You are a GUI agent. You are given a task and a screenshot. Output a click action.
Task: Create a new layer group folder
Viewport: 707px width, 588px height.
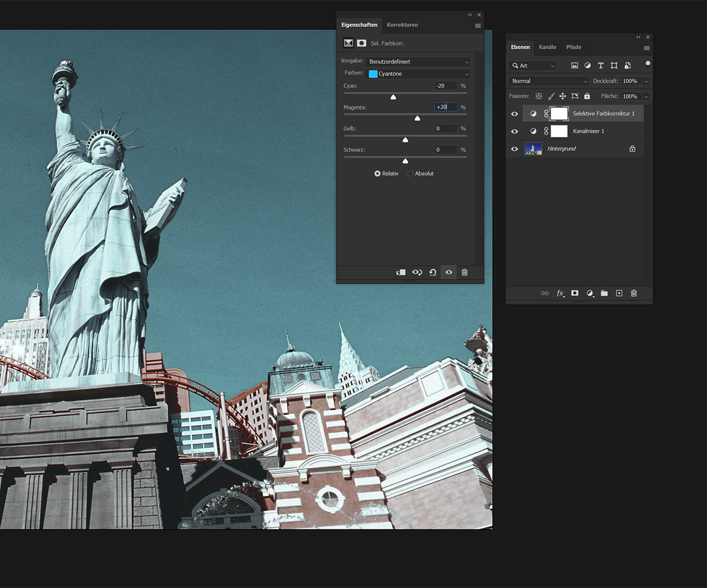click(604, 293)
